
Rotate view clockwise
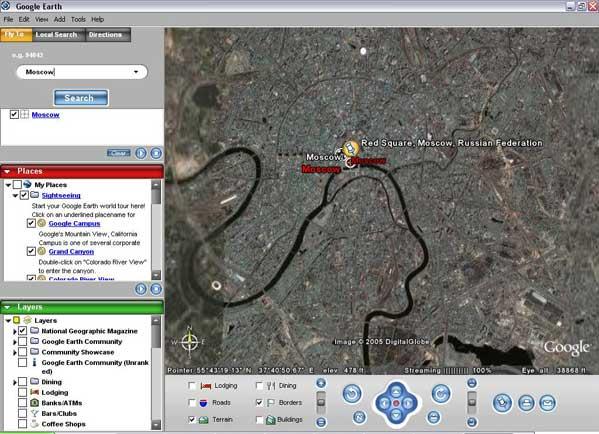[x=441, y=394]
